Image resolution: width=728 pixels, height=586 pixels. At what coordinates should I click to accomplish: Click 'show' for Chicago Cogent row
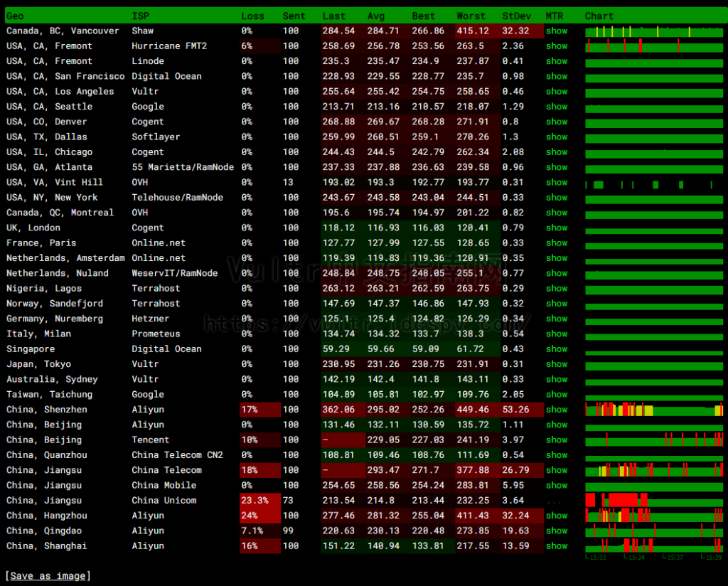pos(557,152)
